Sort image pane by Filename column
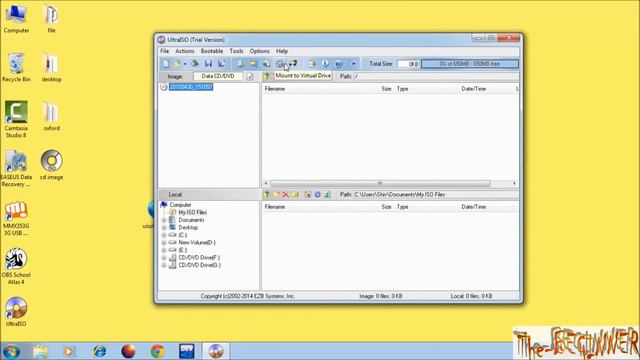Image resolution: width=640 pixels, height=360 pixels. pyautogui.click(x=275, y=89)
